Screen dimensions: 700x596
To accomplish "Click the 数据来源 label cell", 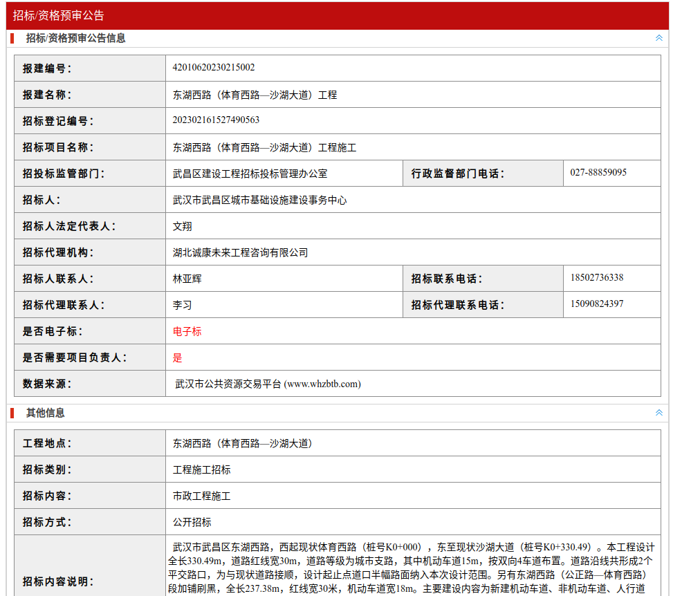I will [90, 384].
